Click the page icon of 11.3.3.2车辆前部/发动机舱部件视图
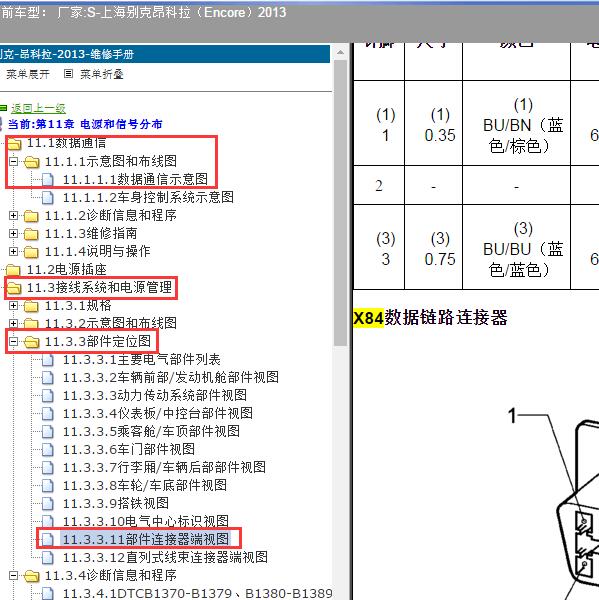The image size is (599, 600). (48, 378)
